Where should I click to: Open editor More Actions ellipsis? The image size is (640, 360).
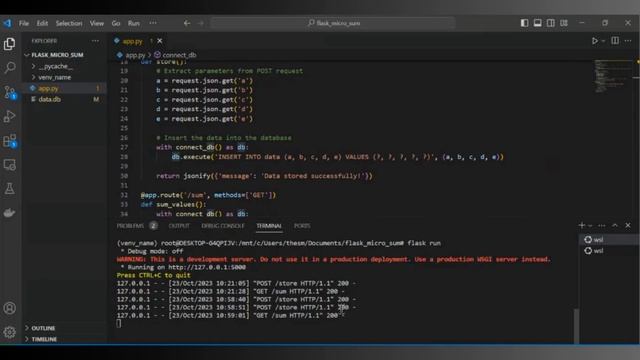tap(628, 41)
